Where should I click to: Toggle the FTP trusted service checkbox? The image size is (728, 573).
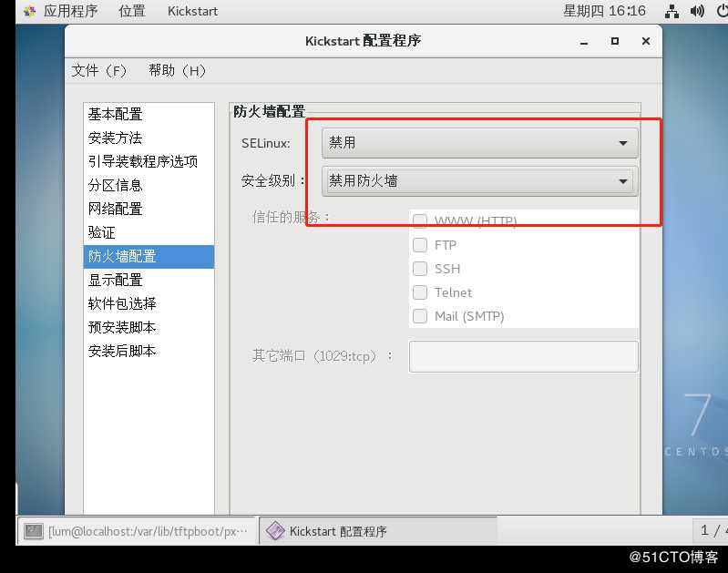420,245
